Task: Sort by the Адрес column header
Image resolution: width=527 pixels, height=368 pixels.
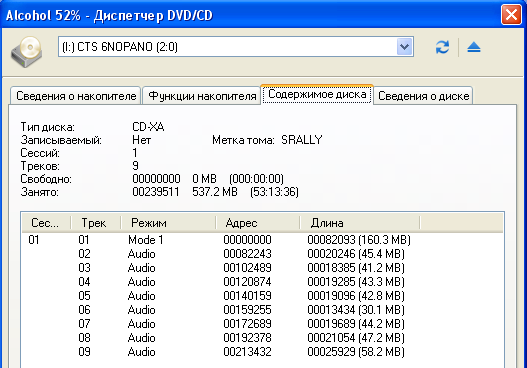Action: pyautogui.click(x=257, y=223)
